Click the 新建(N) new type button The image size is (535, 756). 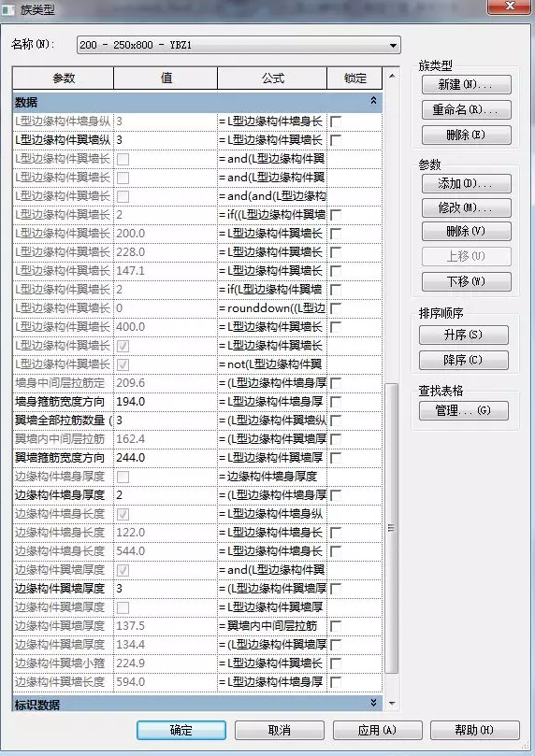coord(466,84)
